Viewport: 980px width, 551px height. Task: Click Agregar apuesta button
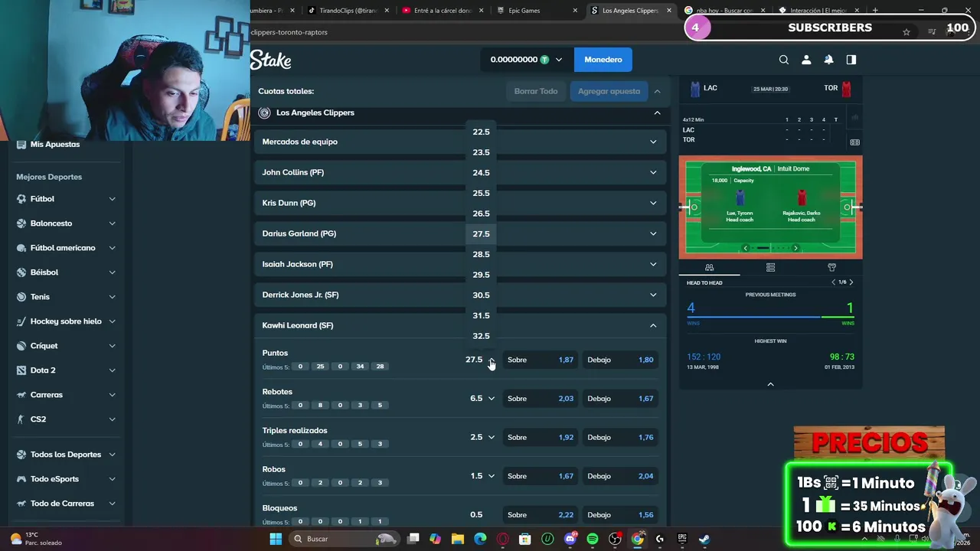coord(609,91)
